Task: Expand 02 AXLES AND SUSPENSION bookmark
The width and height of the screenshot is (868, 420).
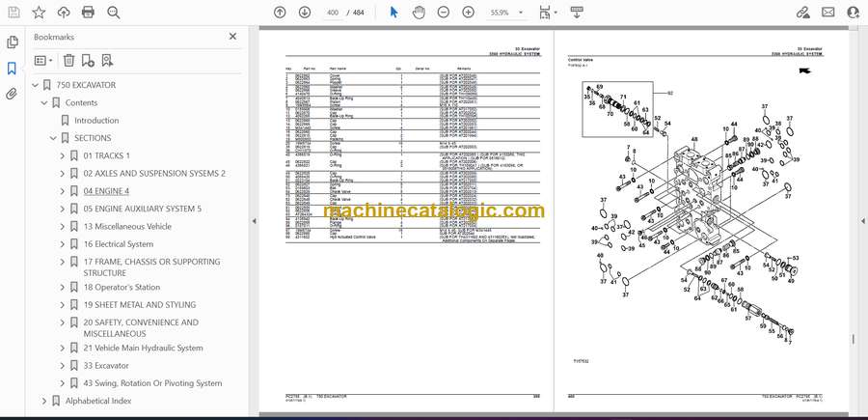Action: point(63,174)
